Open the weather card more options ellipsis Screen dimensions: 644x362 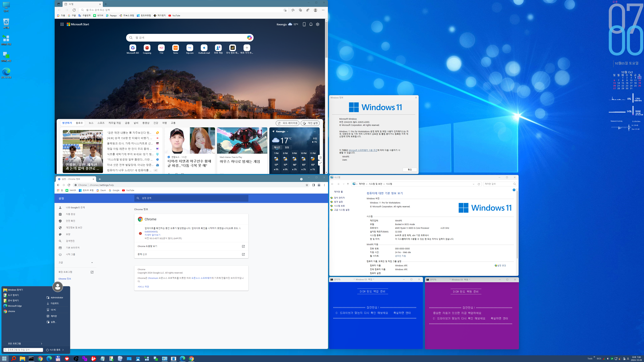click(x=314, y=131)
